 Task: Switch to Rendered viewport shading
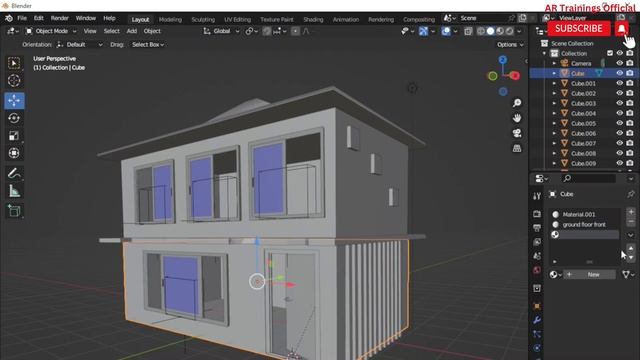[x=509, y=31]
